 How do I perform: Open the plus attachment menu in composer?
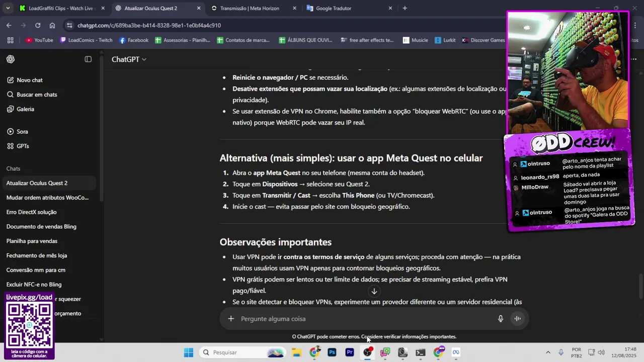pyautogui.click(x=231, y=319)
